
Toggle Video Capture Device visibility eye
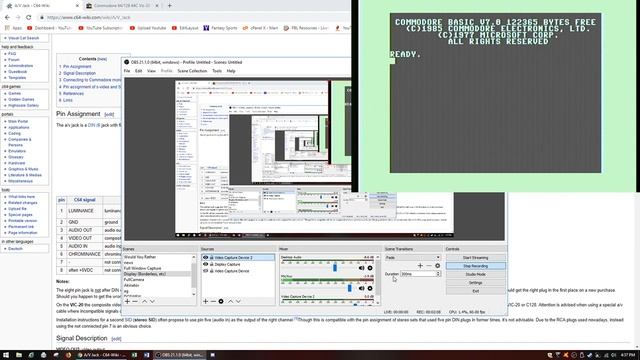[205, 271]
